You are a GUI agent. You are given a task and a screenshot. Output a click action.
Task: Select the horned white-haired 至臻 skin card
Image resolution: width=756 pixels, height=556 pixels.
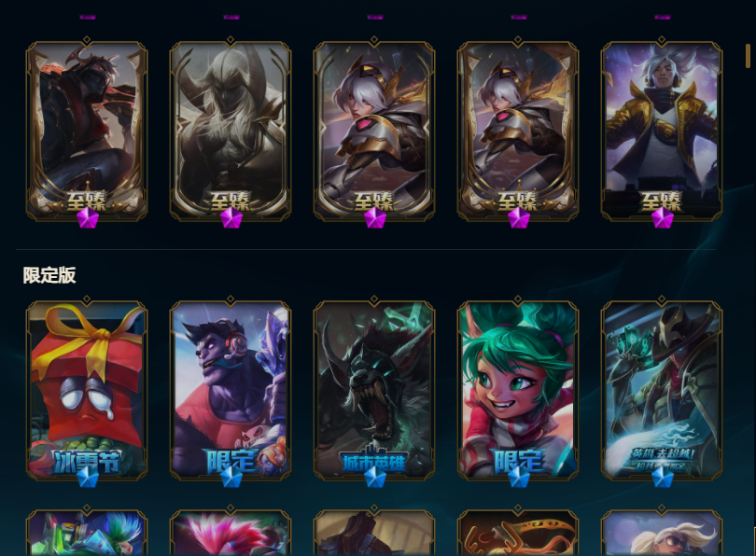pos(231,131)
